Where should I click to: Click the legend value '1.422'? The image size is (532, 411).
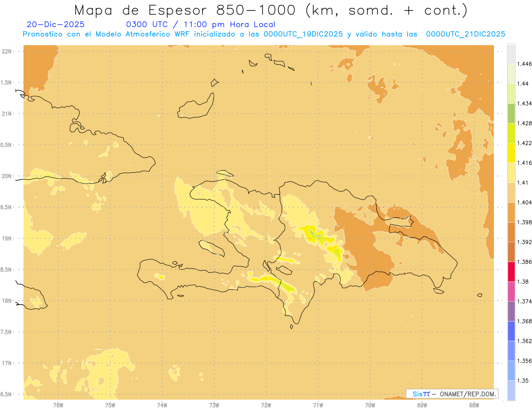(524, 143)
